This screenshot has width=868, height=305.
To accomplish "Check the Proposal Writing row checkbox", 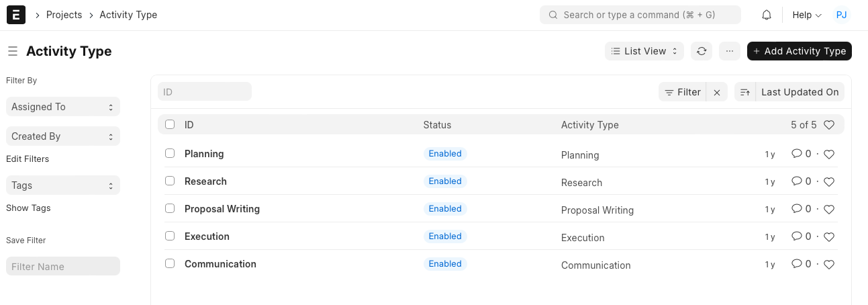I will pyautogui.click(x=170, y=208).
